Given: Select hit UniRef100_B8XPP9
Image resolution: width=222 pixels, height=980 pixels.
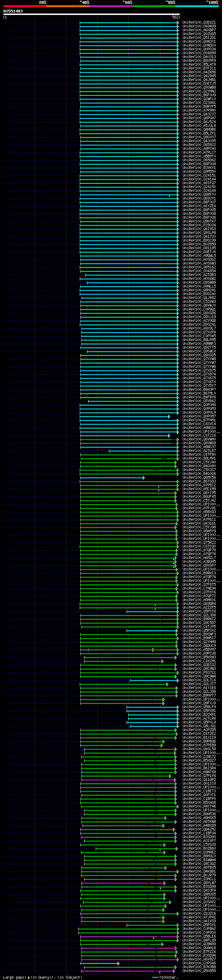Looking at the screenshot, I should click(199, 60).
